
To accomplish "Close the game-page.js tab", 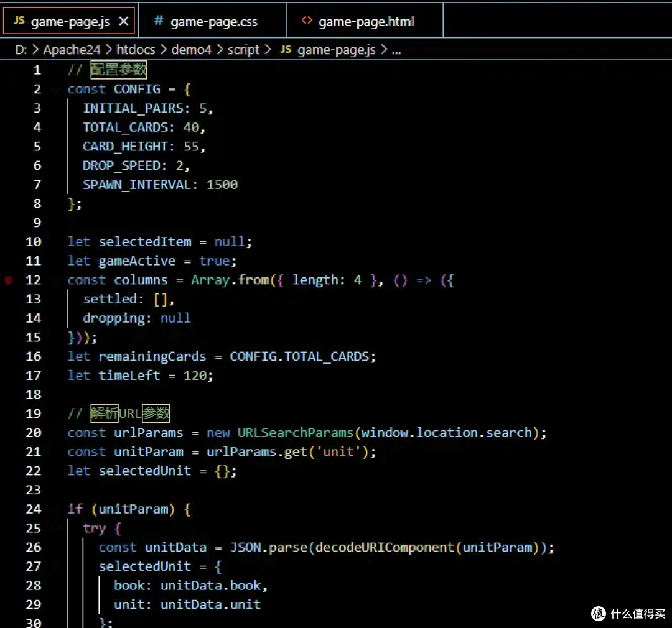I will coord(123,21).
